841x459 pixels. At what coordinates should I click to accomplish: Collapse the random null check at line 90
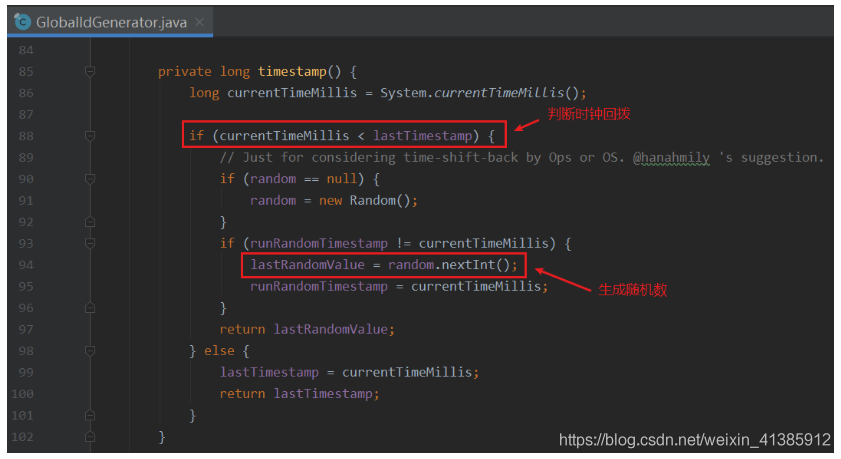click(90, 179)
